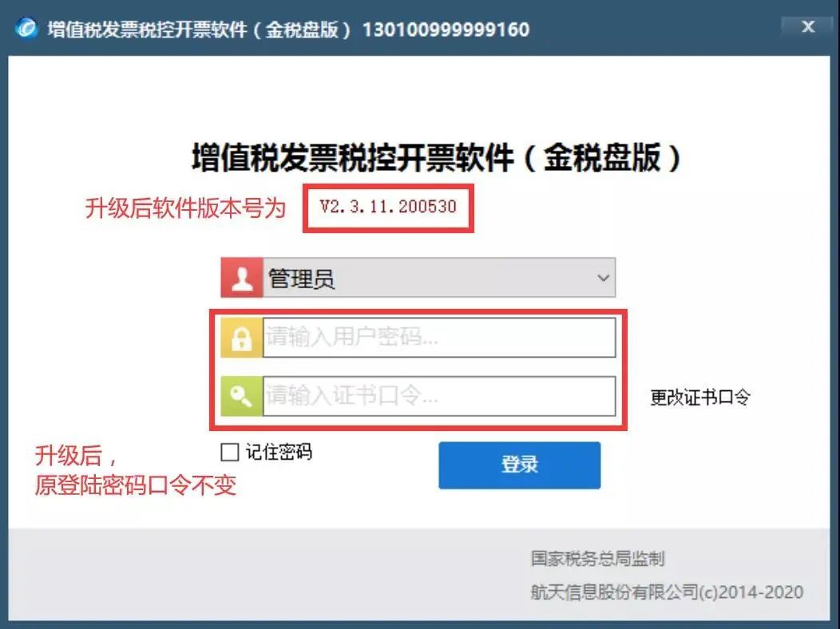Click the red note 升级后软件版本号为

tap(185, 208)
